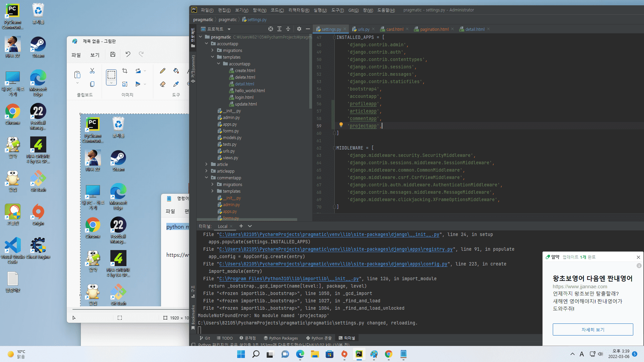Open Cheat Engine desktop icon
Screen dimensions: 644x362
click(38, 248)
